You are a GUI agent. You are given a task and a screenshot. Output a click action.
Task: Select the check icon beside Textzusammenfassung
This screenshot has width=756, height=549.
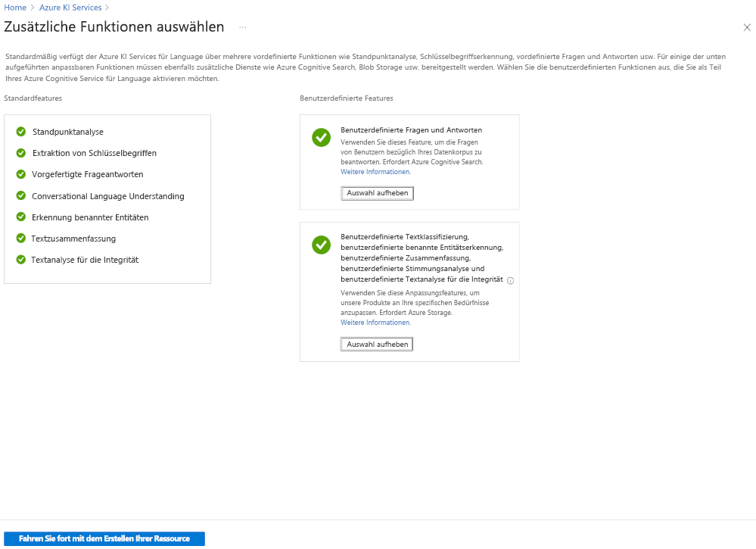coord(20,238)
